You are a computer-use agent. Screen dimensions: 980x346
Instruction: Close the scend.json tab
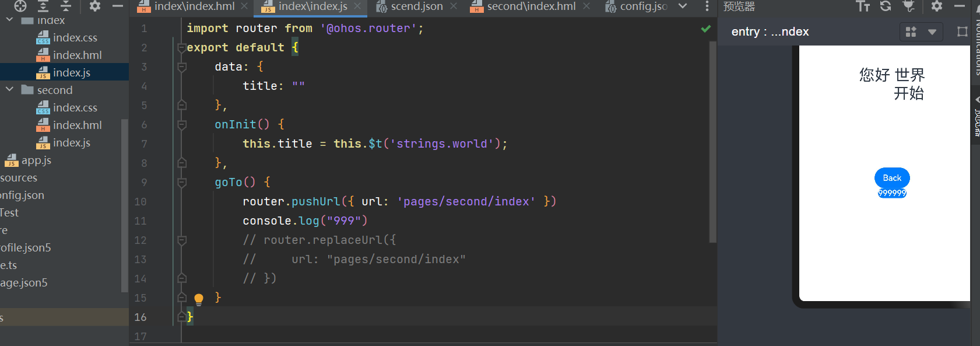454,6
